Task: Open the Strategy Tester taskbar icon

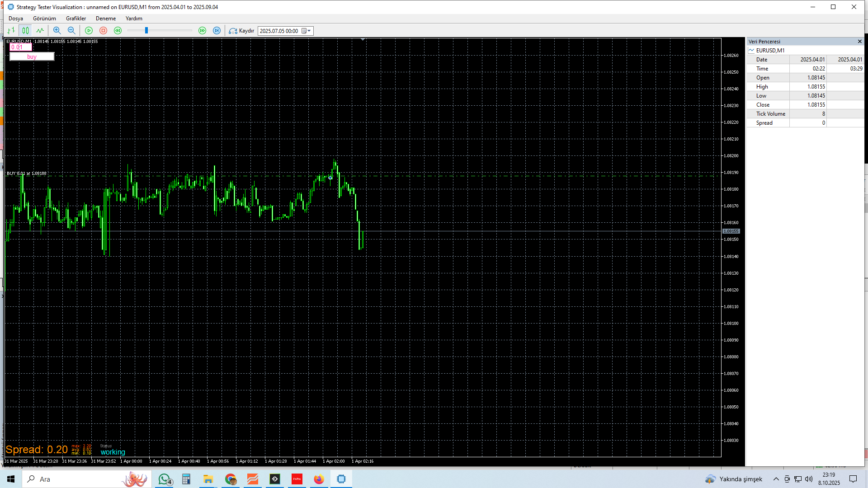Action: pyautogui.click(x=341, y=479)
